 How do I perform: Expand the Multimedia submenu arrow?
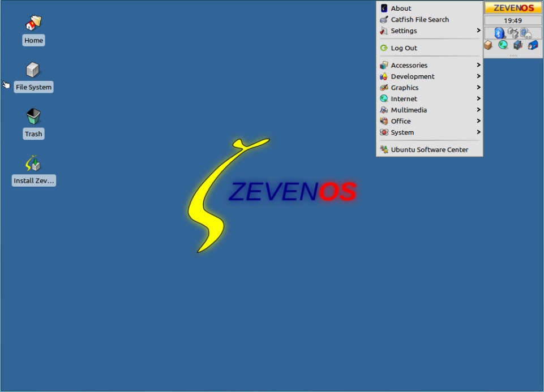[478, 110]
